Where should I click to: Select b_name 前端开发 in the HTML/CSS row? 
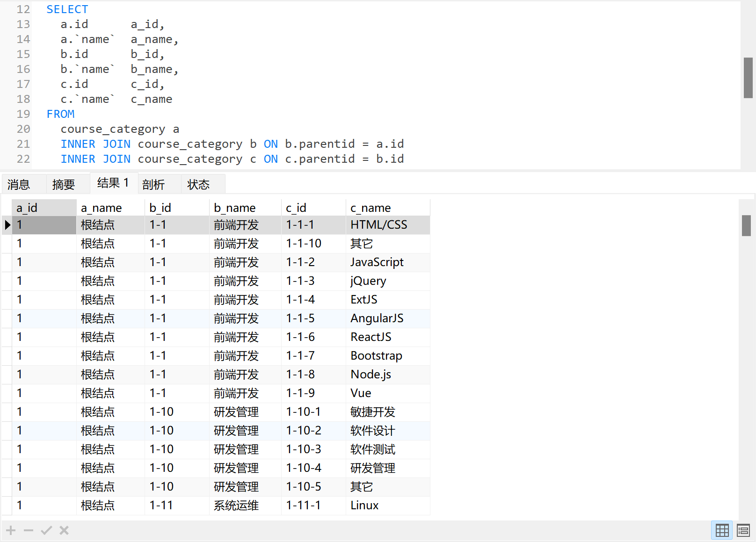[245, 225]
